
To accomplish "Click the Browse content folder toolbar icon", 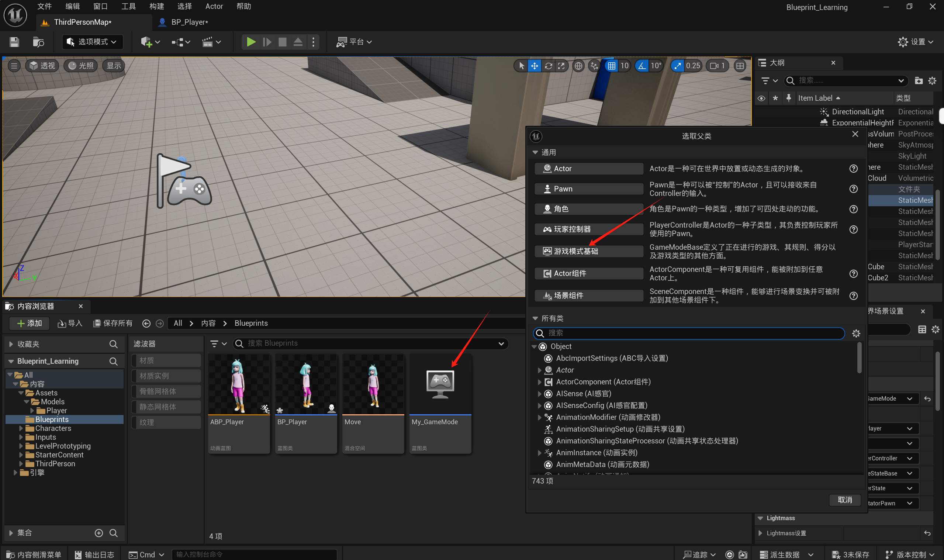I will (38, 42).
